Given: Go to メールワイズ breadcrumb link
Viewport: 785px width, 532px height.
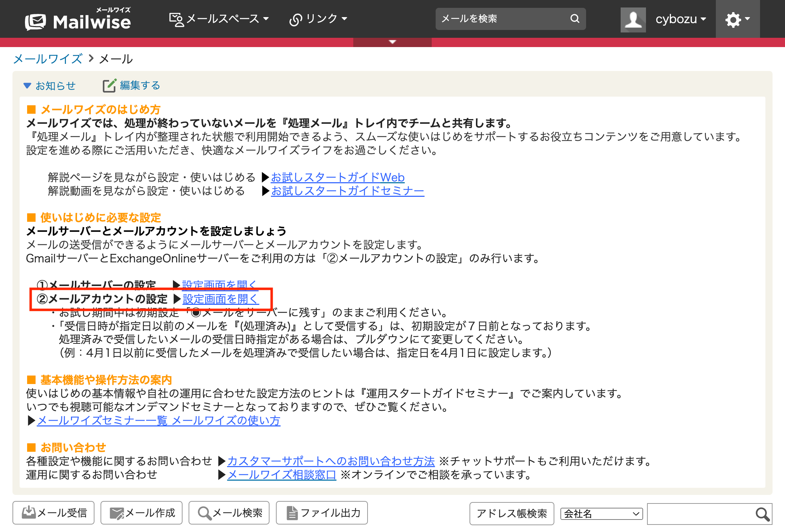Looking at the screenshot, I should point(48,59).
